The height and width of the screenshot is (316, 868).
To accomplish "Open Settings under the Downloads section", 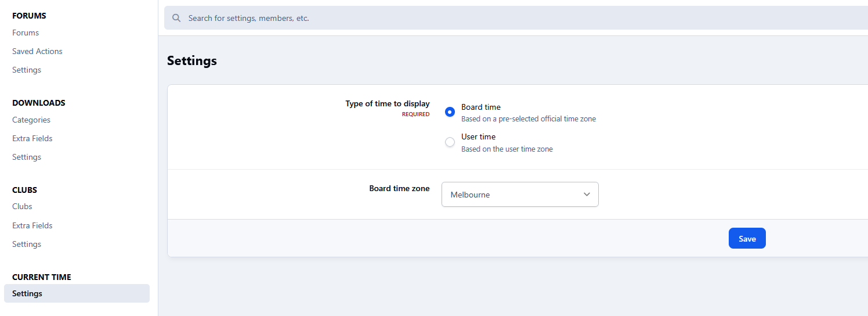I will pyautogui.click(x=27, y=157).
